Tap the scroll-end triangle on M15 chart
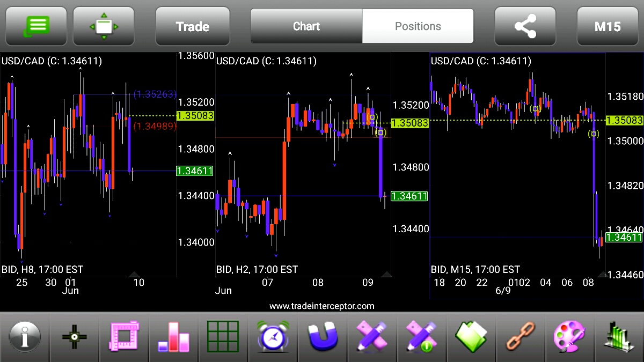 (x=602, y=274)
